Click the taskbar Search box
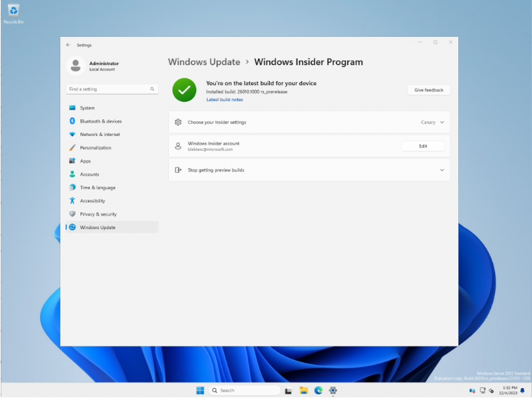The width and height of the screenshot is (532, 398). click(245, 390)
